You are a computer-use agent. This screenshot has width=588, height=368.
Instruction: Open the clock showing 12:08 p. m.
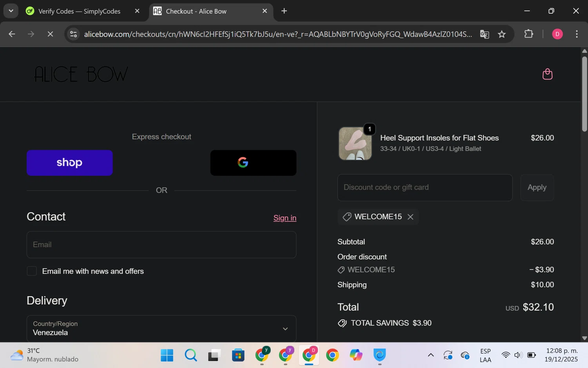click(561, 355)
